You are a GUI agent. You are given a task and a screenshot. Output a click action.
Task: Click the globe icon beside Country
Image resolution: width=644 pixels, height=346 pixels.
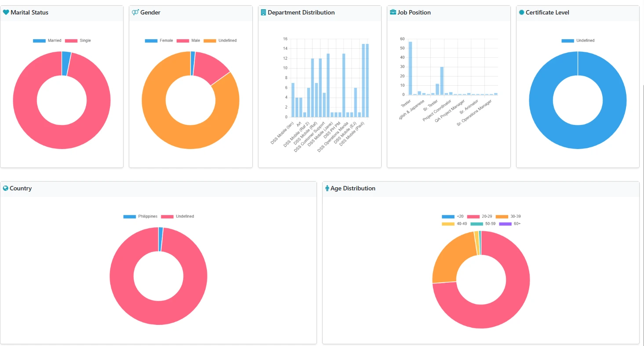coord(6,189)
